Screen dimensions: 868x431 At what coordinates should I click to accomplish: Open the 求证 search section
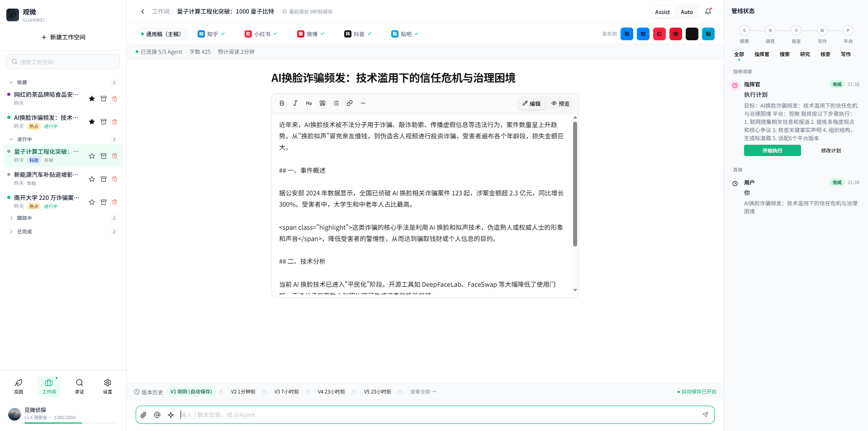[x=80, y=386]
